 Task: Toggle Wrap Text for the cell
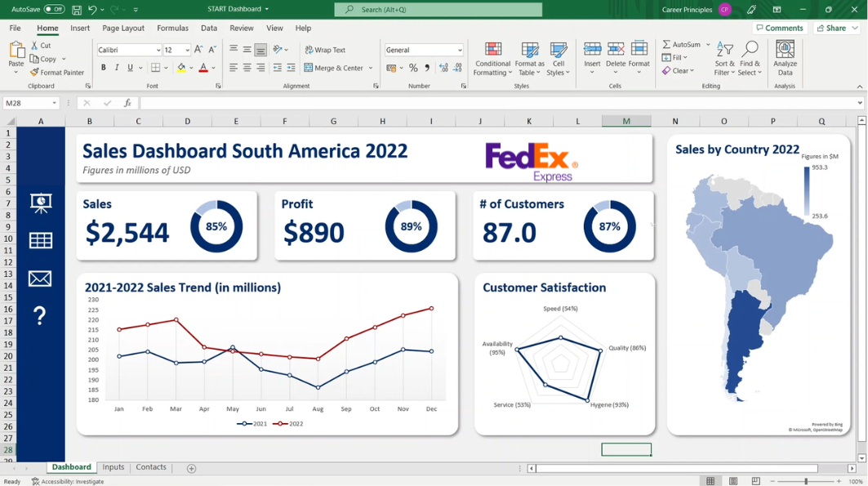coord(325,50)
